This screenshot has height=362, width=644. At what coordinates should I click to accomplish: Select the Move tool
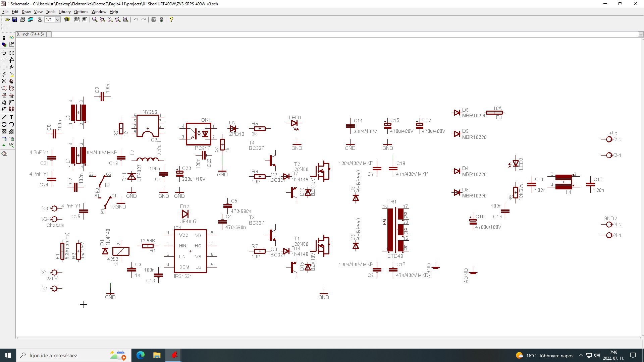click(4, 53)
